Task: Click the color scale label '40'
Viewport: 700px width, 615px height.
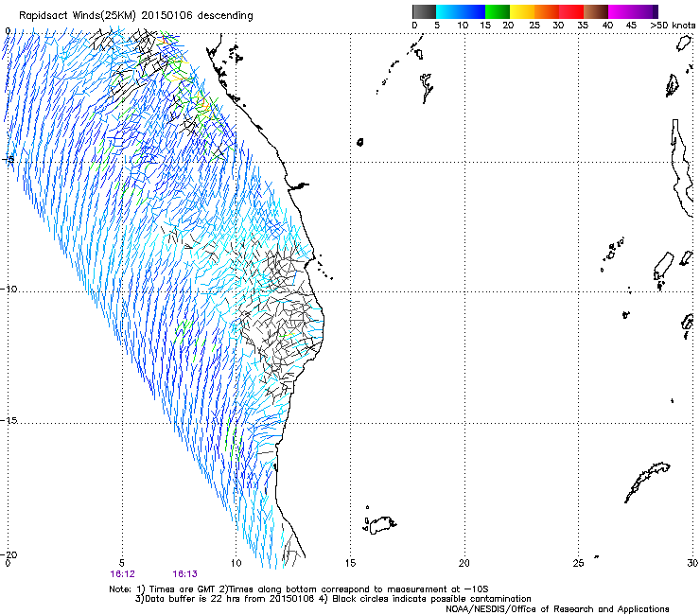Action: (x=607, y=26)
